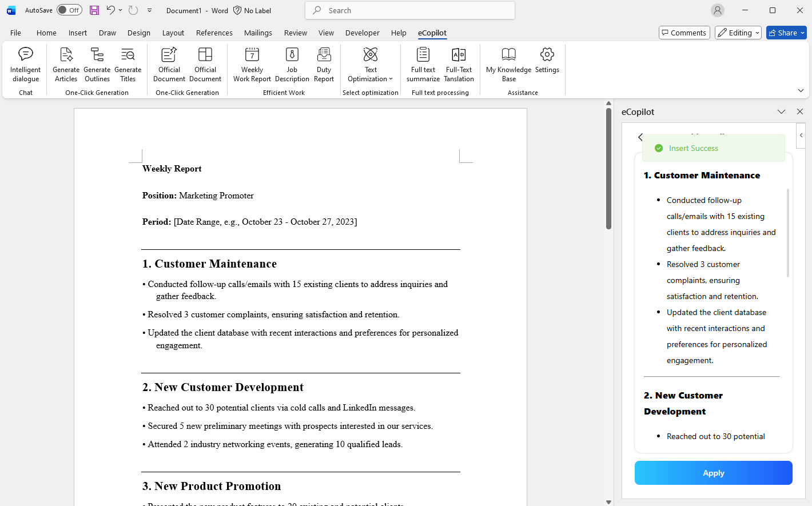
Task: Click the document vertical scrollbar thumb
Action: coord(608,169)
